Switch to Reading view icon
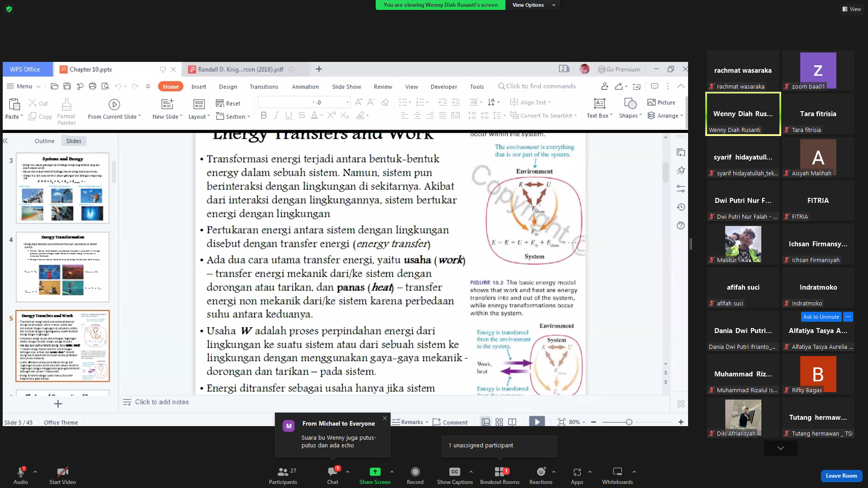The image size is (868, 488). (512, 422)
